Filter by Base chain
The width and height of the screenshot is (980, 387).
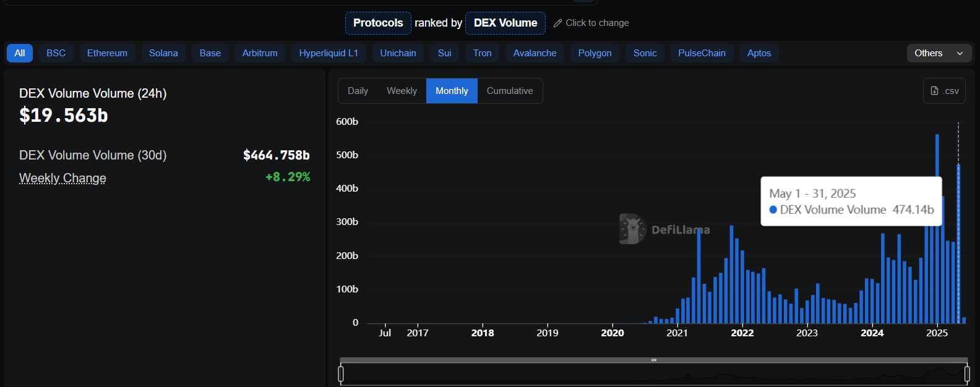pyautogui.click(x=210, y=53)
